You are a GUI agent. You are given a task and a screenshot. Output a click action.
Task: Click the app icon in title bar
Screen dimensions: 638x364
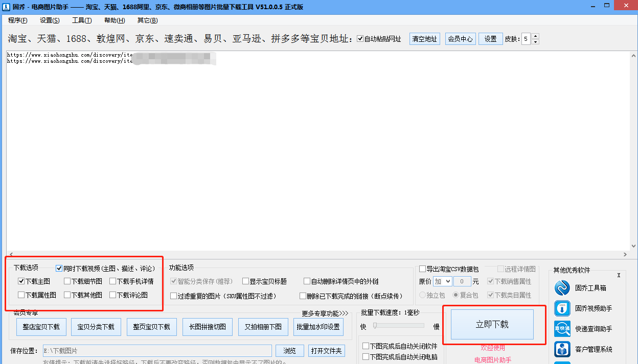point(6,7)
